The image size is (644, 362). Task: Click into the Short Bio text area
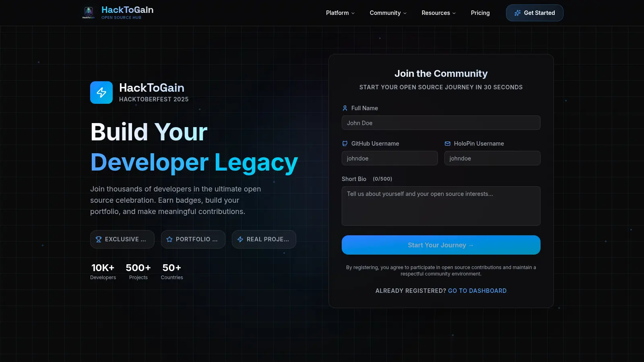pos(441,206)
